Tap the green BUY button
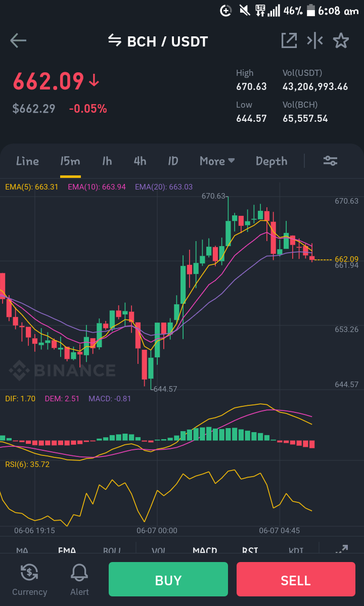Image resolution: width=364 pixels, height=606 pixels. (x=168, y=579)
